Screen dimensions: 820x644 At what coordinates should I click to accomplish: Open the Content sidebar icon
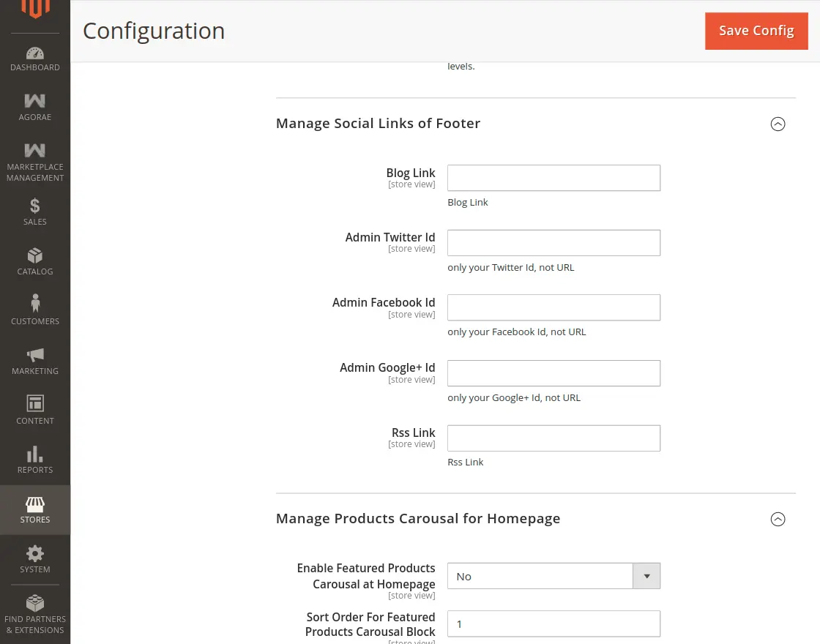pyautogui.click(x=34, y=403)
